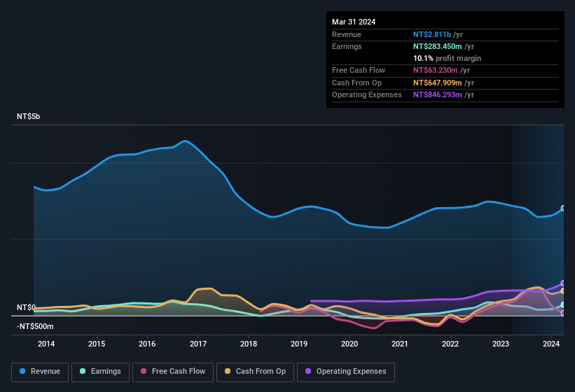575x392 pixels.
Task: Click the Revenue label in tooltip
Action: [347, 34]
